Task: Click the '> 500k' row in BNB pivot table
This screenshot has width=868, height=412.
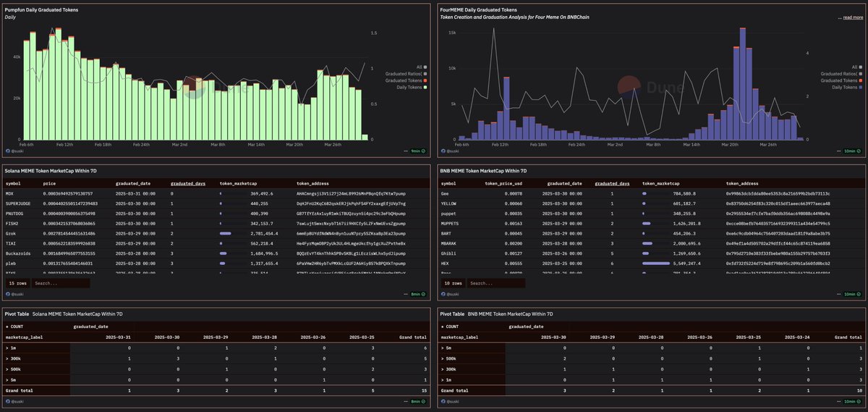Action: click(x=651, y=358)
